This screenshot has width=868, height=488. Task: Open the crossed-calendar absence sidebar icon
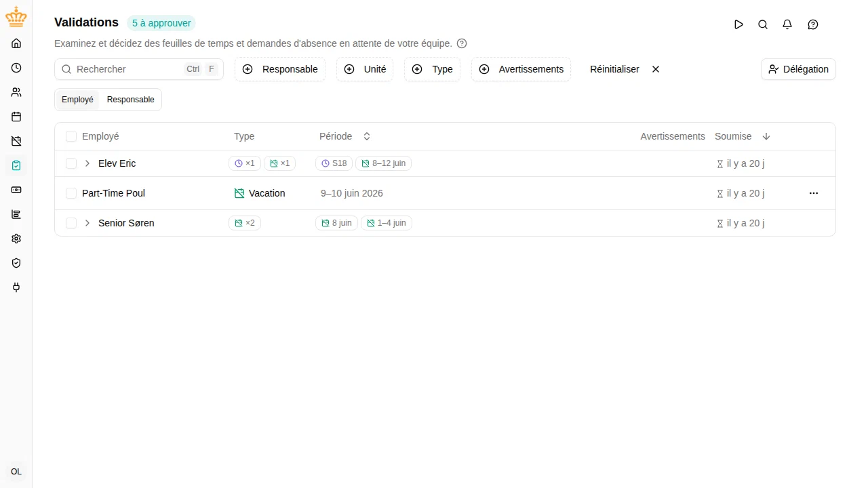(x=16, y=141)
